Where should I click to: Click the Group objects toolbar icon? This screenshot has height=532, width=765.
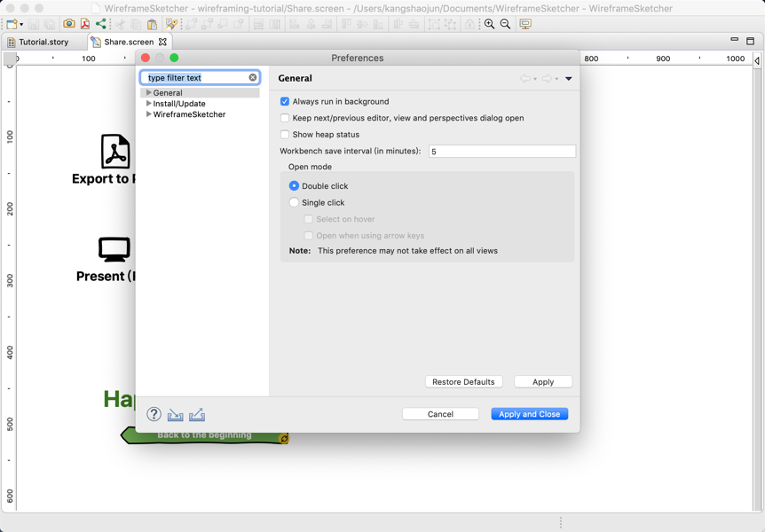point(433,24)
